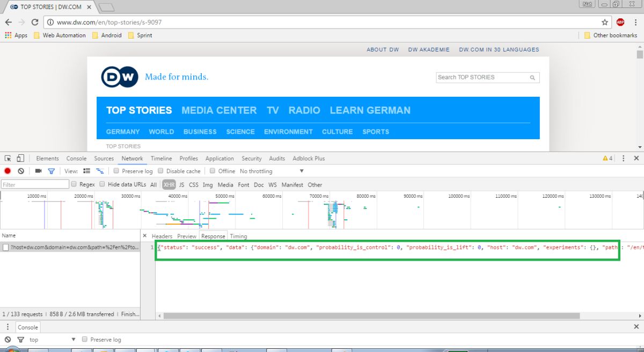Filter requests by CSS type
644x352 pixels.
click(x=193, y=185)
